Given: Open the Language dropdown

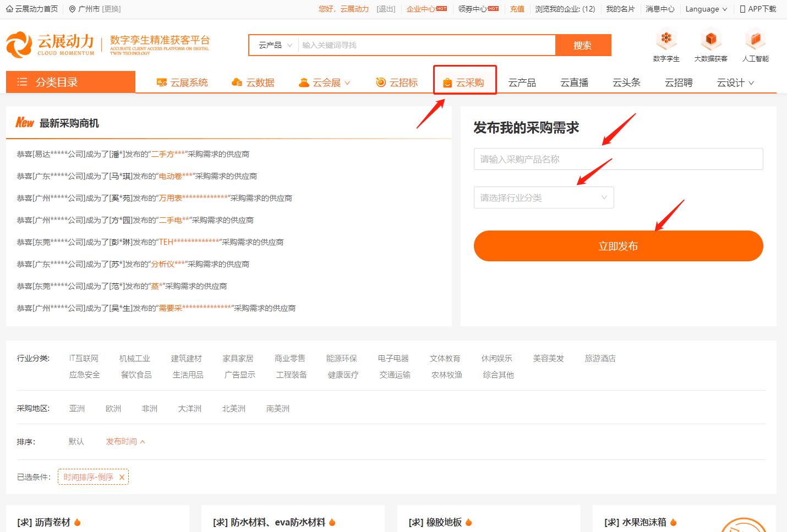Looking at the screenshot, I should coord(706,8).
